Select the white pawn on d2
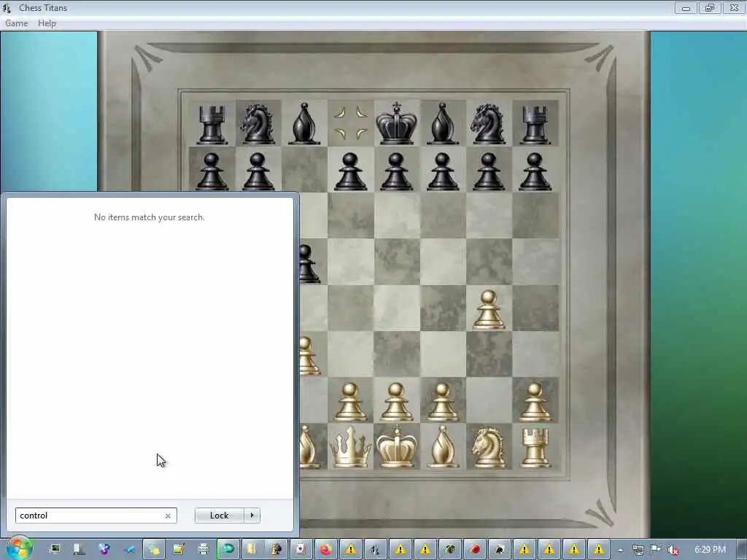Screen dimensions: 747x560 pyautogui.click(x=350, y=402)
